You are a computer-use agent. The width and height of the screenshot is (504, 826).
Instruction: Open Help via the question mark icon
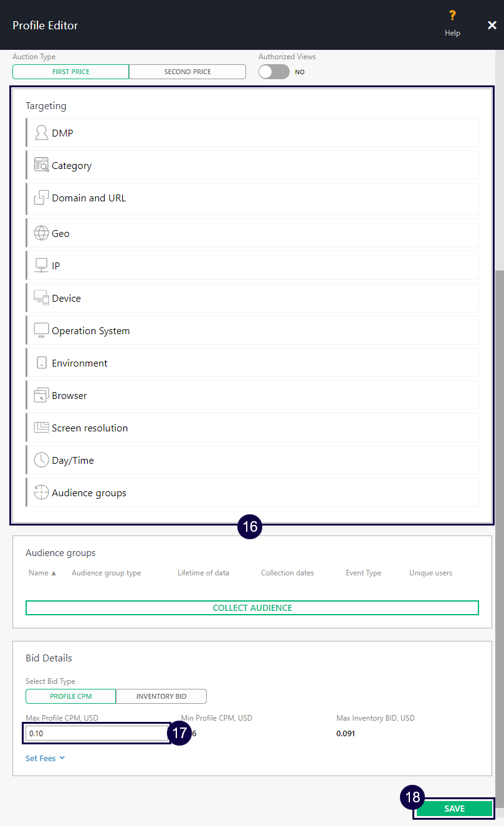(x=452, y=16)
